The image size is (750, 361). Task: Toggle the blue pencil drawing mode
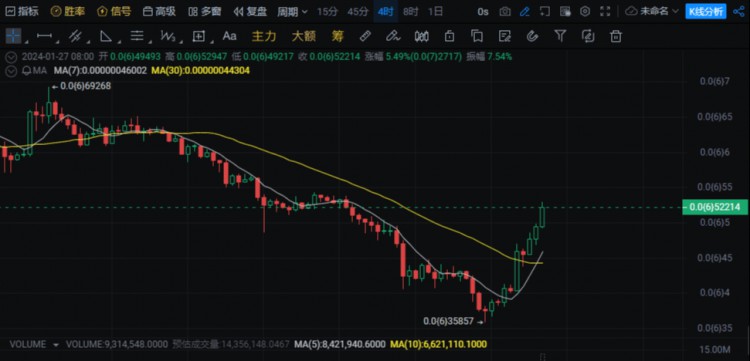(525, 11)
